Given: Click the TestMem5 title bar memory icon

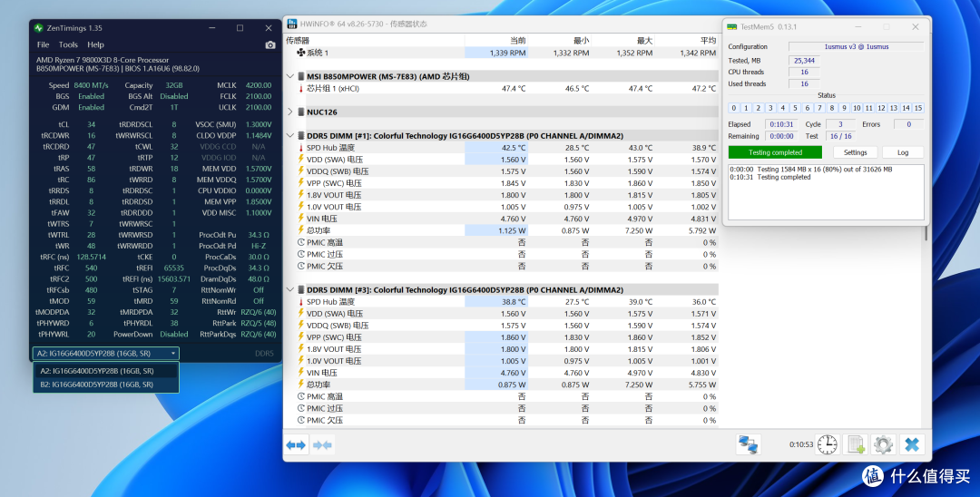Looking at the screenshot, I should [732, 27].
